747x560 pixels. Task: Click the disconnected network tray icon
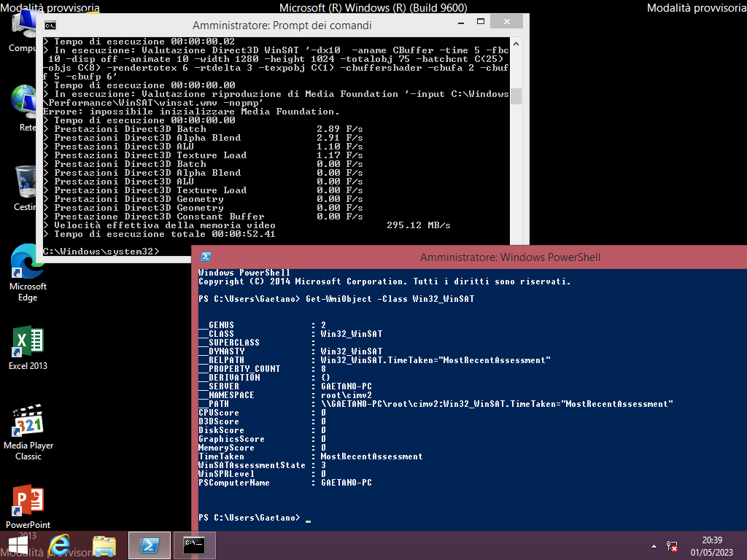[x=672, y=545]
